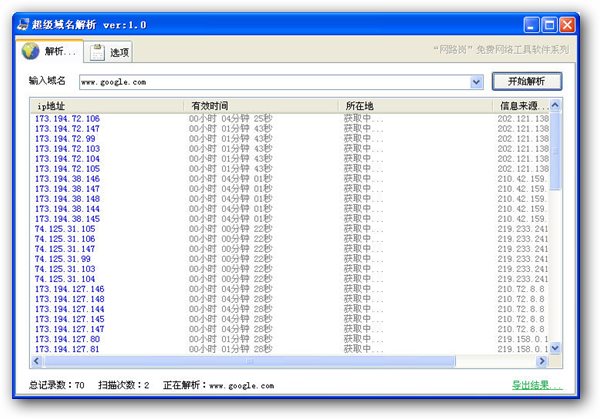Select row 74.125.31.99
Screen dimensions: 600x419
pos(290,259)
